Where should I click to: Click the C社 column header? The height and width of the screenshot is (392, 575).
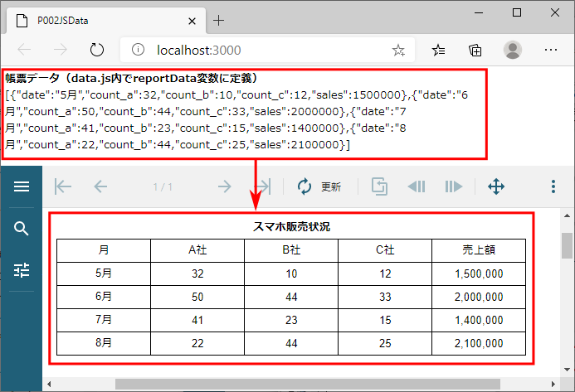[x=385, y=250]
